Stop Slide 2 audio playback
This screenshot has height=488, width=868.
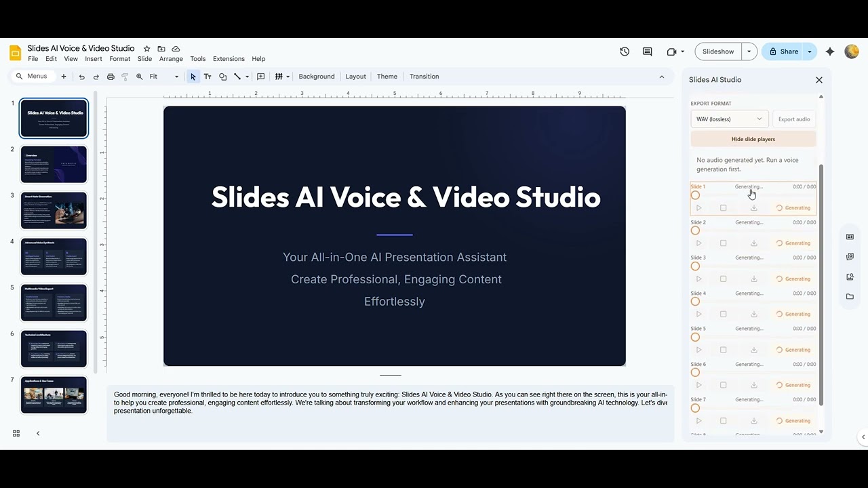(x=724, y=243)
